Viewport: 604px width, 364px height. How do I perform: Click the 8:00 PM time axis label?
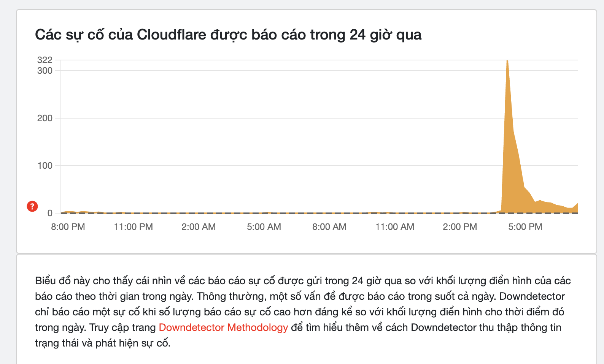pyautogui.click(x=68, y=227)
